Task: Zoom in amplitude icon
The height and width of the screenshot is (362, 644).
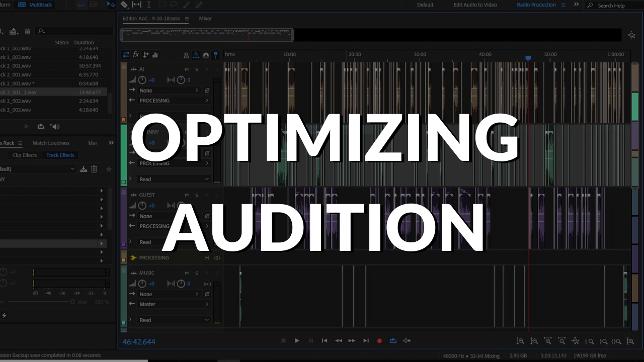Action: click(x=520, y=341)
